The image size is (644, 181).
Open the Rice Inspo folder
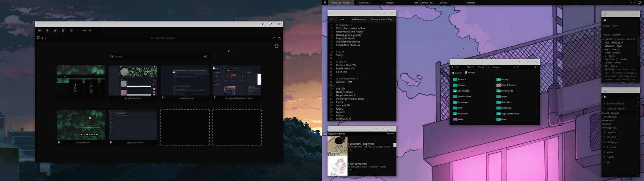(x=460, y=113)
